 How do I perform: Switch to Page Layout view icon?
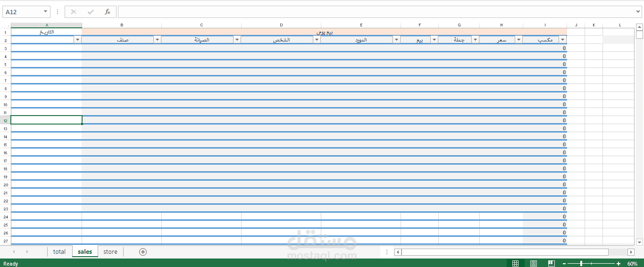tap(534, 263)
